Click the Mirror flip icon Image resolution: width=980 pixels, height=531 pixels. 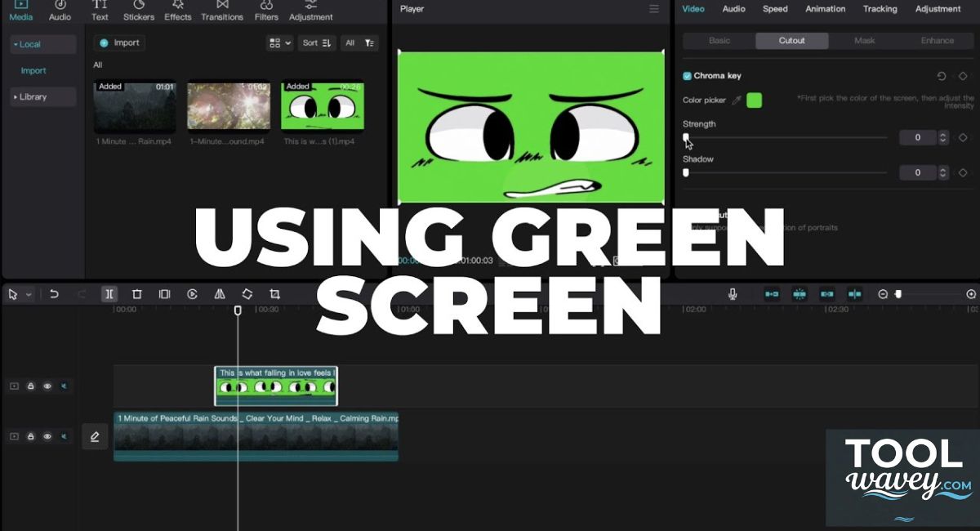tap(220, 294)
